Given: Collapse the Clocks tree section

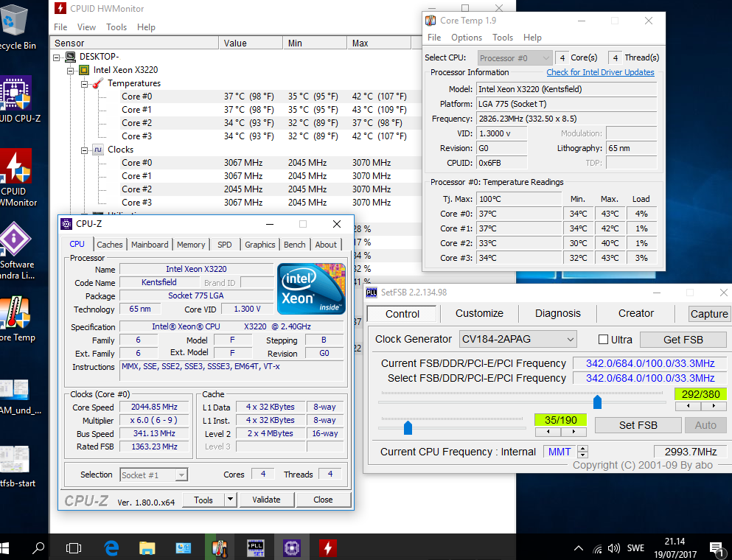Looking at the screenshot, I should (x=84, y=150).
